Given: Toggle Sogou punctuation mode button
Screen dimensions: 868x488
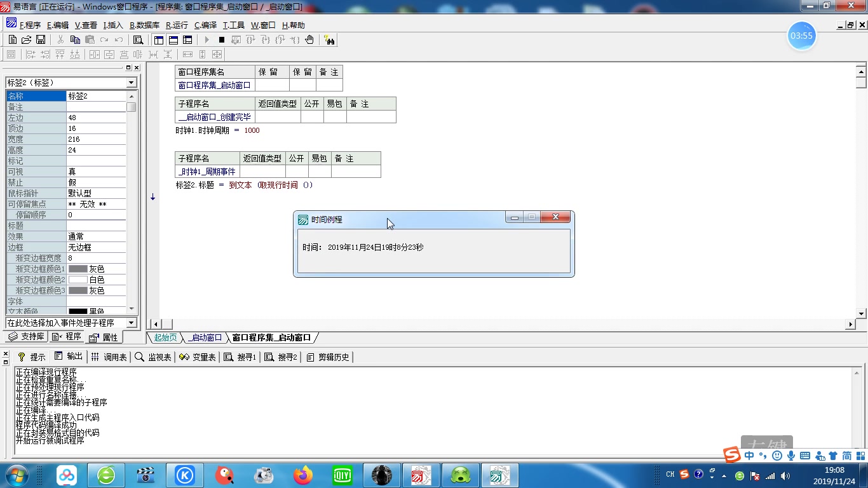Looking at the screenshot, I should point(763,456).
